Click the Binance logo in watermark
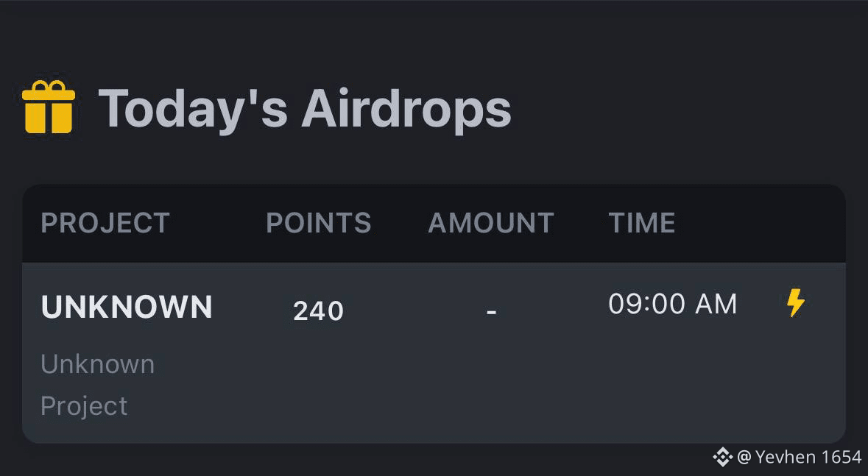 (722, 457)
